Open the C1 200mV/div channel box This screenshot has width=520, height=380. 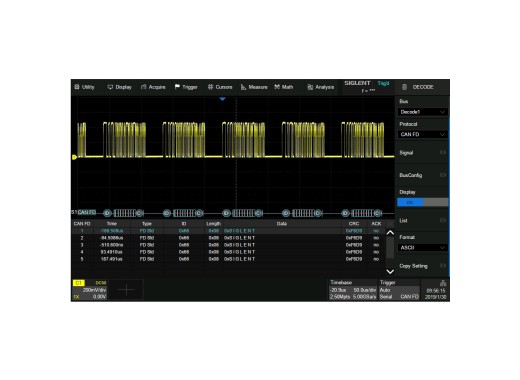pos(90,290)
